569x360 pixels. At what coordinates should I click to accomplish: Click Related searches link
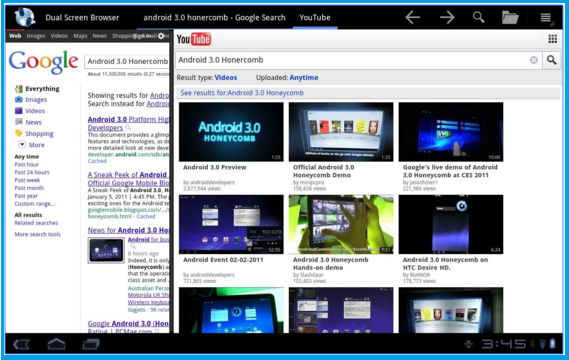pos(36,223)
